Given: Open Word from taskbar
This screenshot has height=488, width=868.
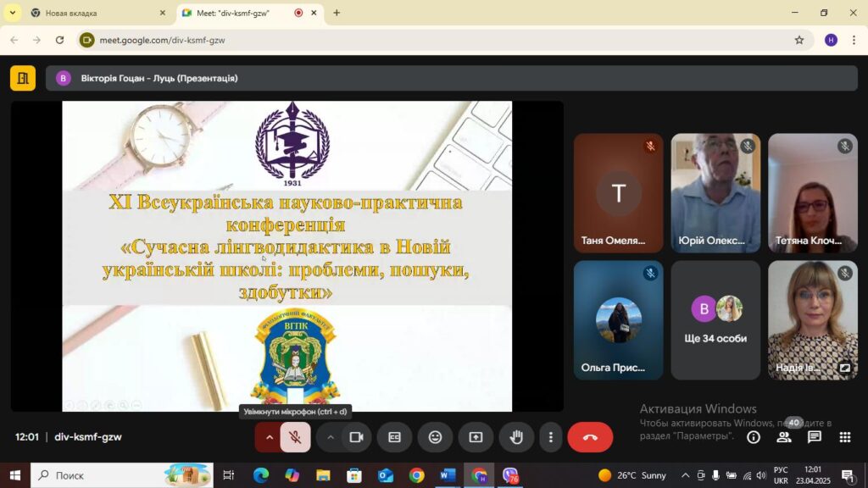Looking at the screenshot, I should [448, 475].
